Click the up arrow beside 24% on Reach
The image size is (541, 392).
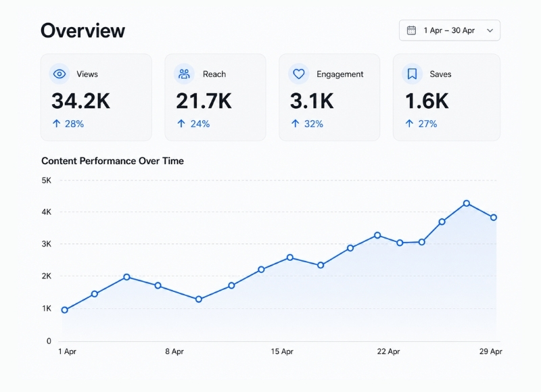(181, 124)
